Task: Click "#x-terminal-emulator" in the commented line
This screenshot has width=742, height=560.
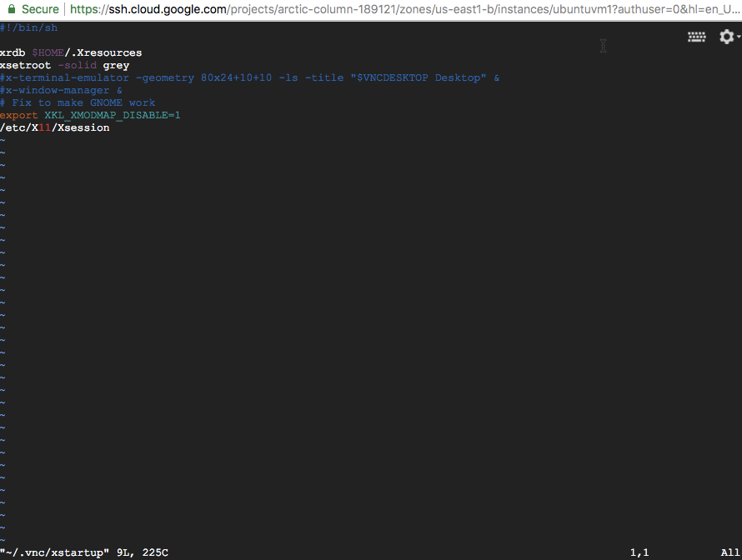Action: pos(64,77)
